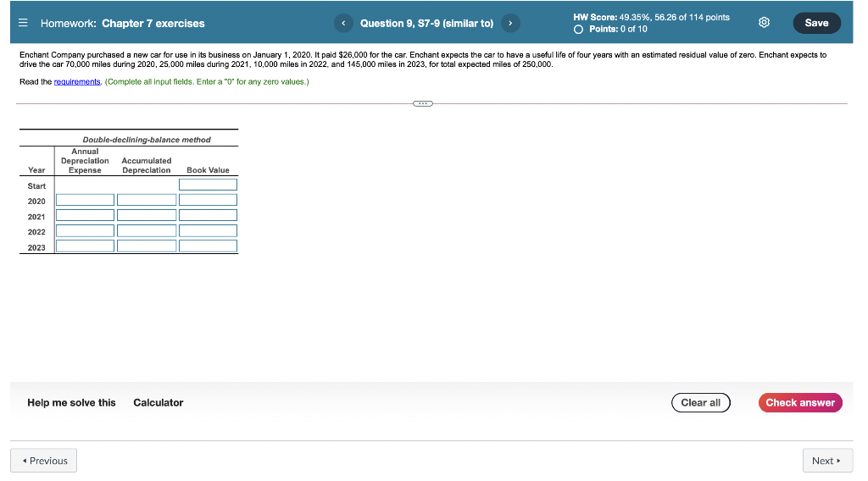
Task: Click Check answer button
Action: [800, 402]
